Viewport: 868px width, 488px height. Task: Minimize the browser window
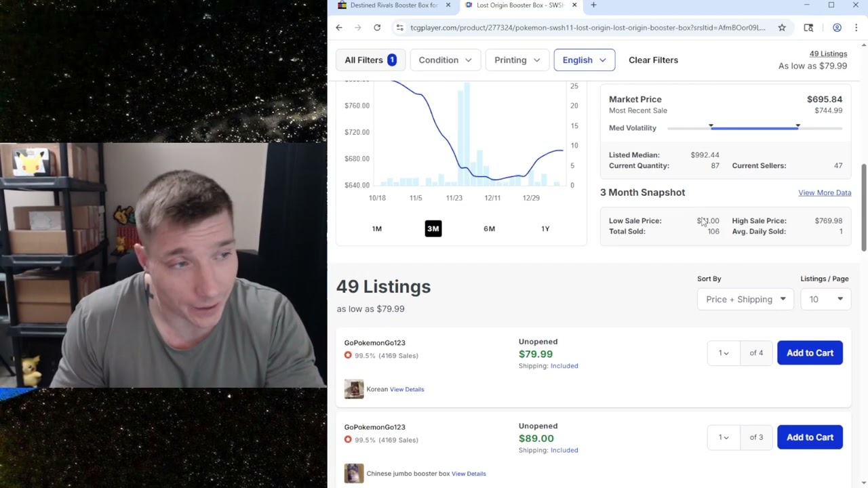806,5
